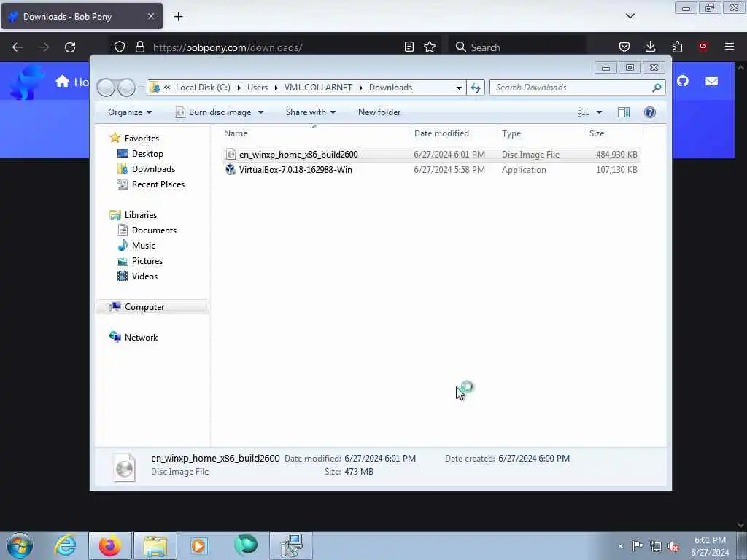Viewport: 747px width, 560px height.
Task: Change view with Explorer view icon
Action: click(x=583, y=112)
